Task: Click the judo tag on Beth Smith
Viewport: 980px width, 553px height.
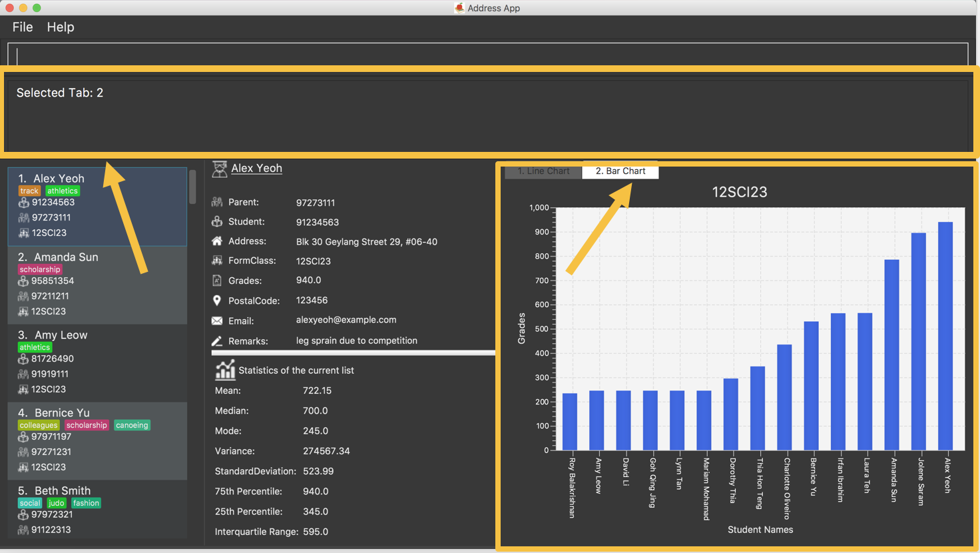Action: (x=57, y=504)
